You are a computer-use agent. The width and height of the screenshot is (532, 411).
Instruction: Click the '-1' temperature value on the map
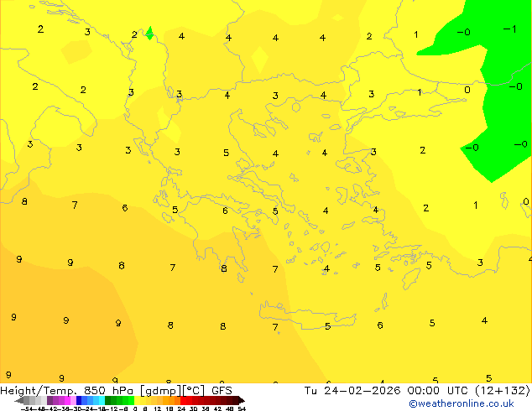(509, 29)
